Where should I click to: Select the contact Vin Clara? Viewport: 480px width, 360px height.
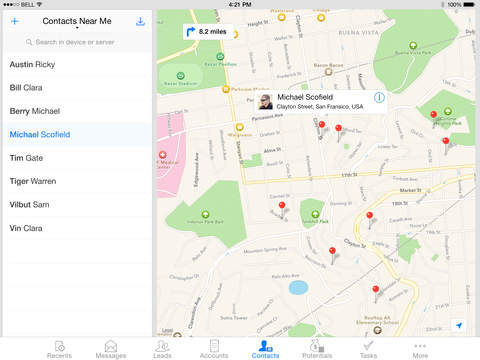tap(77, 228)
